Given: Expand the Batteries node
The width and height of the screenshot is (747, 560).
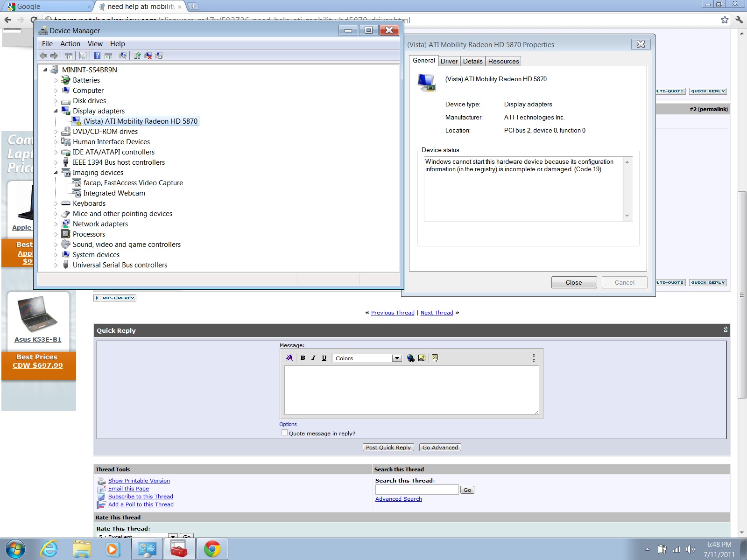Looking at the screenshot, I should point(56,80).
